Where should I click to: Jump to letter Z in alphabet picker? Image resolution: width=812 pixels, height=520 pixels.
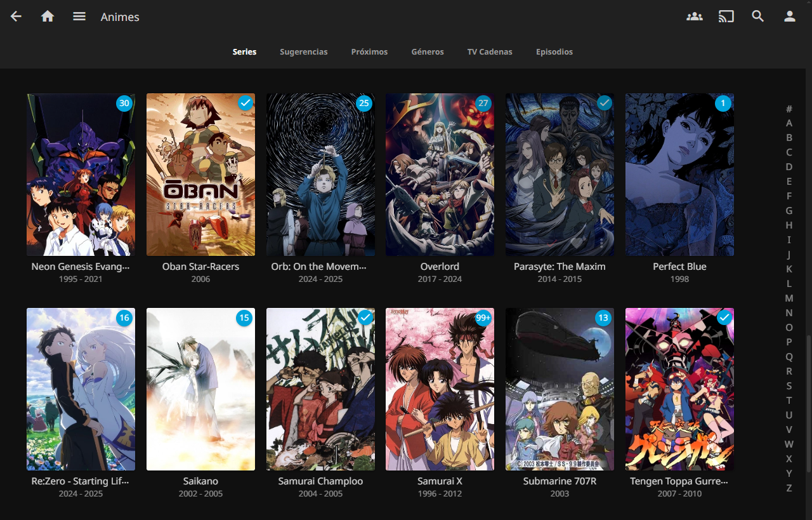tap(789, 488)
